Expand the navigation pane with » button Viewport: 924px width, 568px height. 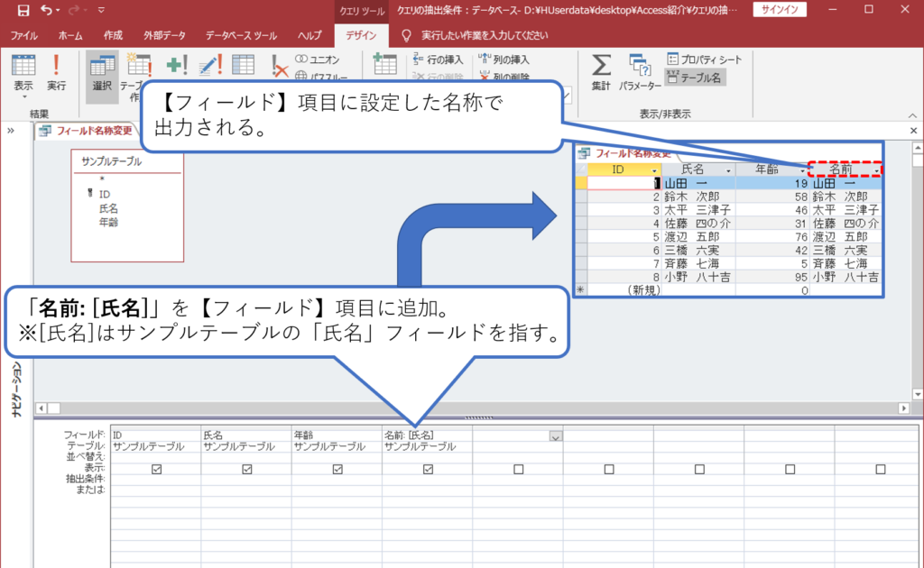click(x=11, y=131)
